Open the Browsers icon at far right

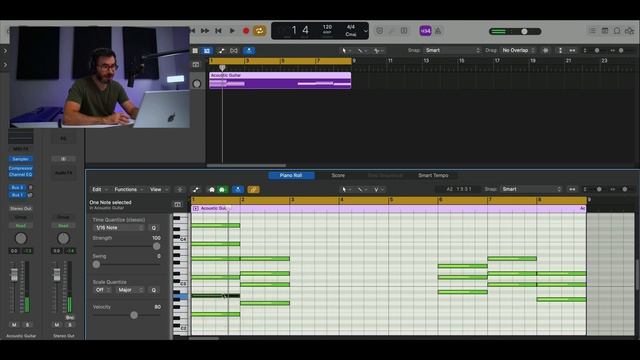[x=629, y=31]
